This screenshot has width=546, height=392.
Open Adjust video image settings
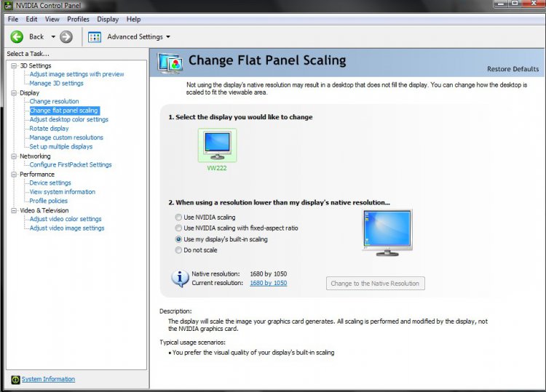coord(67,228)
